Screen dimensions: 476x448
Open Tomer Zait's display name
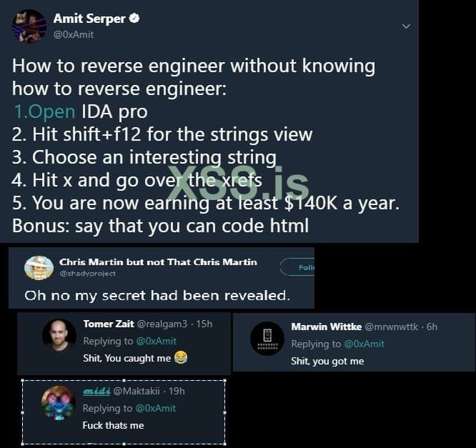click(x=109, y=324)
